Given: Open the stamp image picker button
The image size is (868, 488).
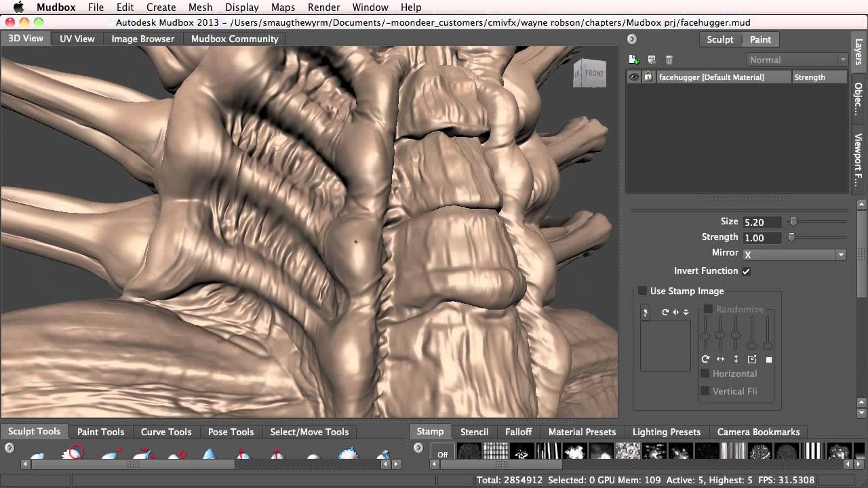Looking at the screenshot, I should pyautogui.click(x=646, y=312).
